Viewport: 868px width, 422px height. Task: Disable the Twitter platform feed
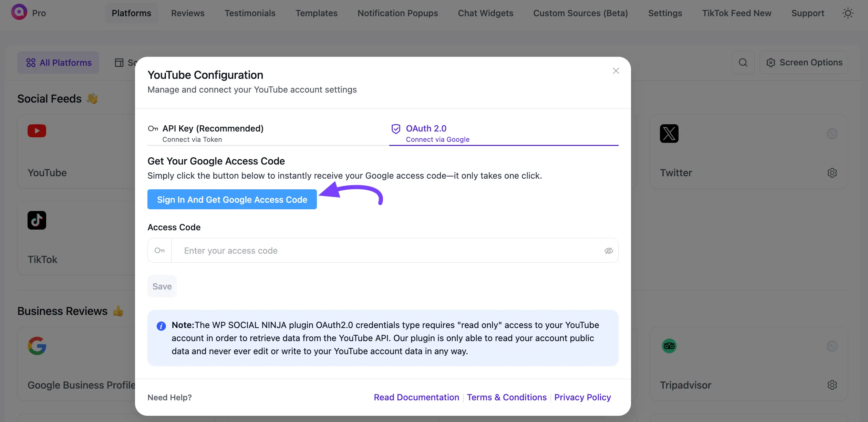[x=833, y=134]
